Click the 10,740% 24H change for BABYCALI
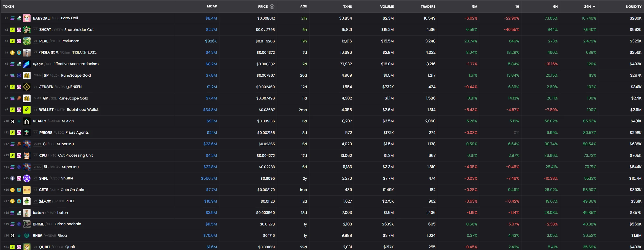The width and height of the screenshot is (644, 250). (x=589, y=18)
